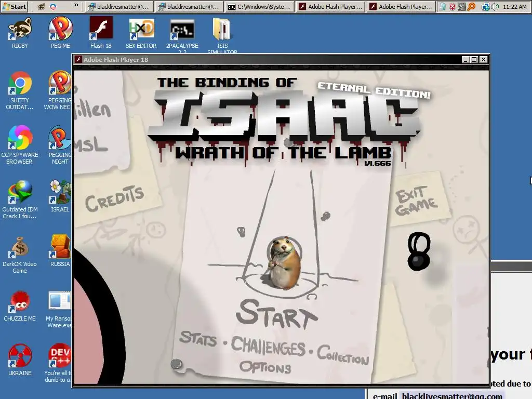The image size is (532, 399).
Task: Open the Outdated IDM Crack shortcut
Action: [20, 200]
